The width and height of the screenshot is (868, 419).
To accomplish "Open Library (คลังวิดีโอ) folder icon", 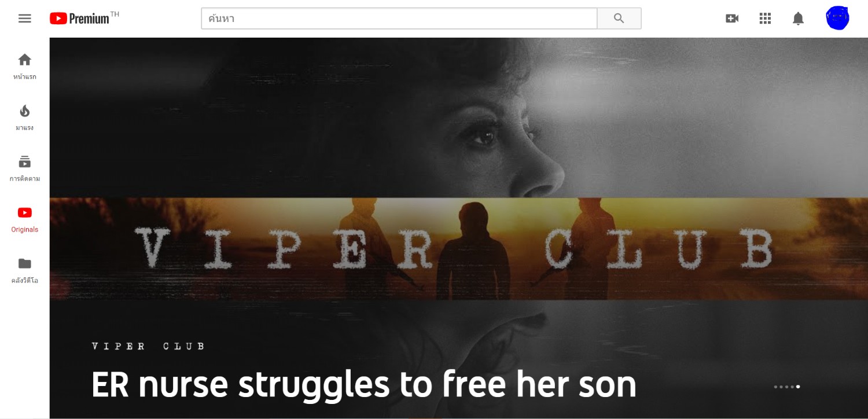I will pyautogui.click(x=25, y=270).
